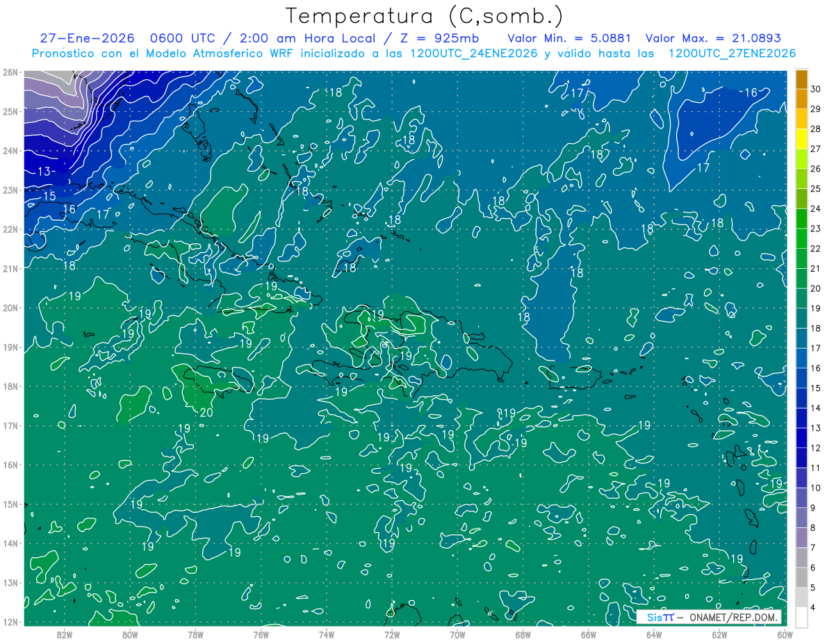The image size is (834, 644).
Task: Click the longitude axis label "74W"
Action: click(327, 634)
